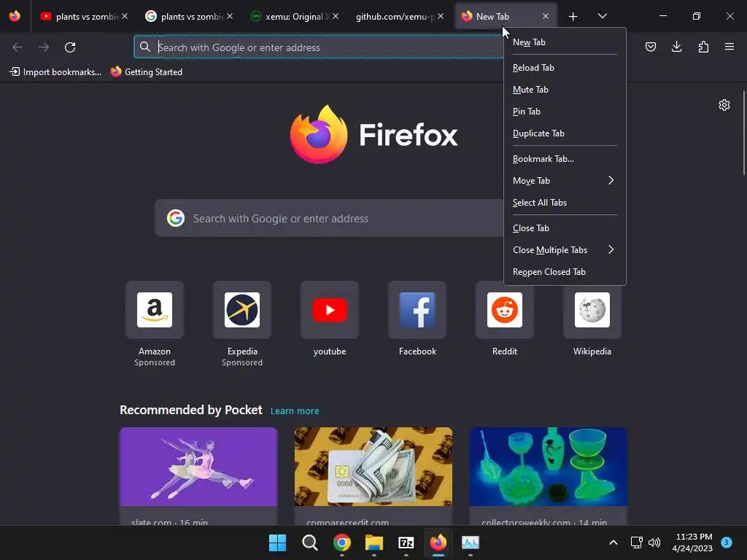Image resolution: width=747 pixels, height=560 pixels.
Task: Open the Amazon shortcut tile
Action: coord(155,310)
